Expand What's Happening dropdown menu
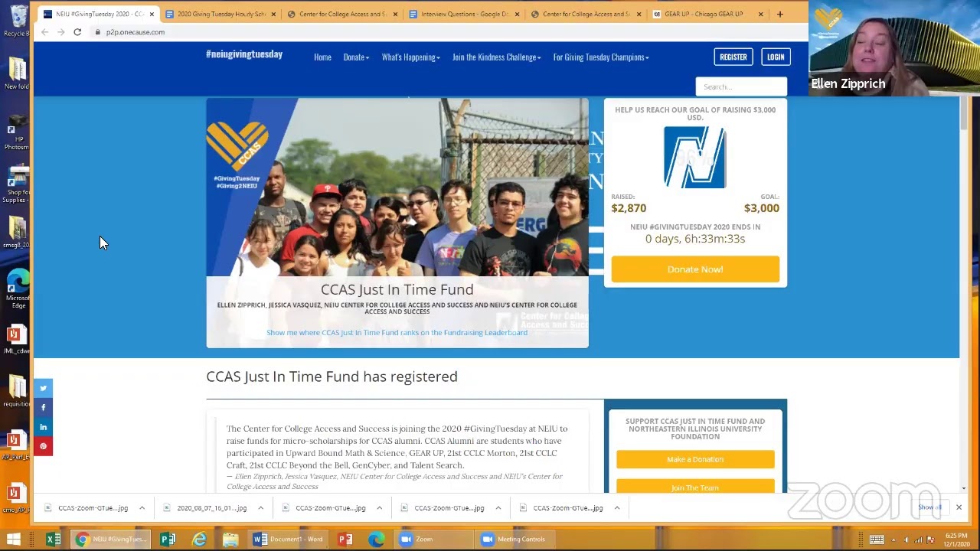The height and width of the screenshot is (551, 980). (x=410, y=57)
